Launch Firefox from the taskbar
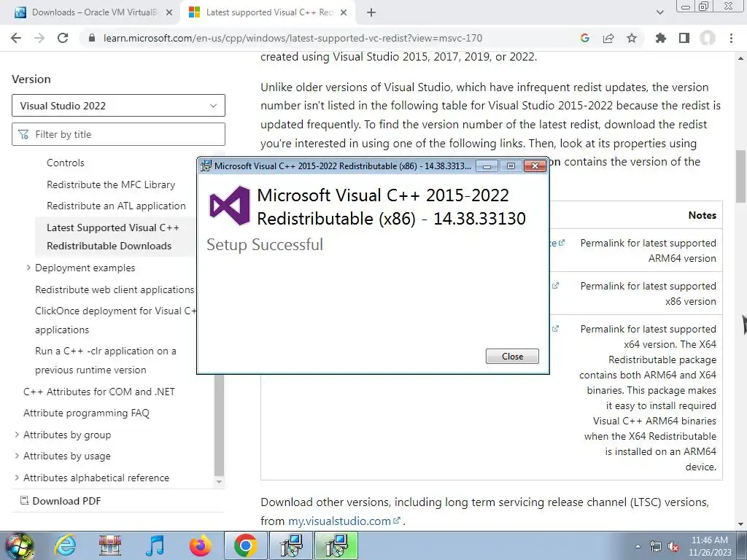747x560 pixels. pos(200,545)
